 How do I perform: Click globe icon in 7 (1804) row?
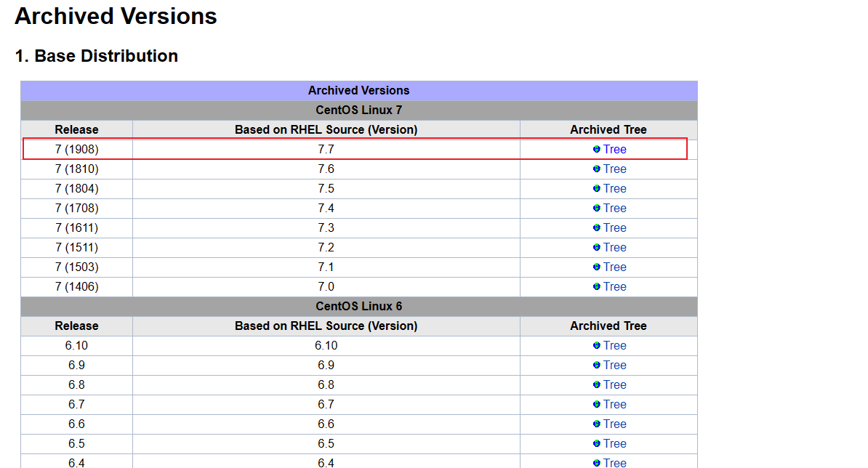point(596,189)
